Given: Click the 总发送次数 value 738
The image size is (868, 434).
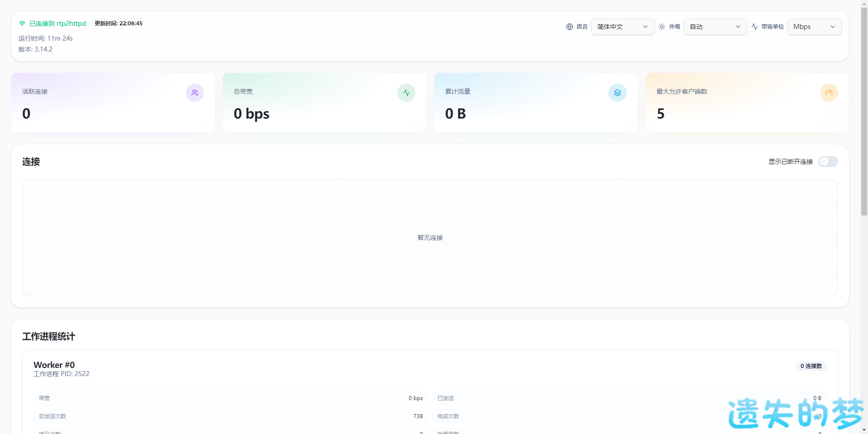Looking at the screenshot, I should [x=418, y=416].
